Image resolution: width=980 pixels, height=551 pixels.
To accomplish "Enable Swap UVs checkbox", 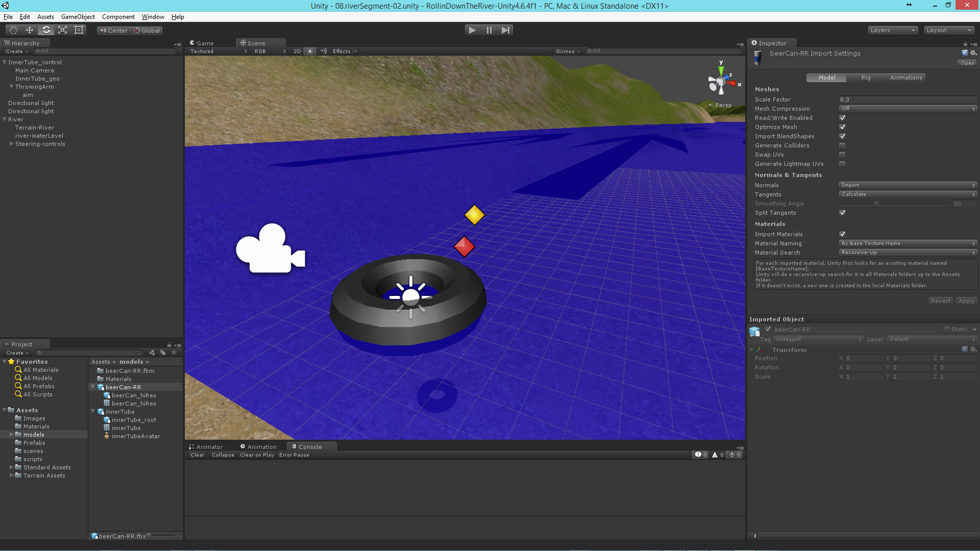I will [x=842, y=155].
